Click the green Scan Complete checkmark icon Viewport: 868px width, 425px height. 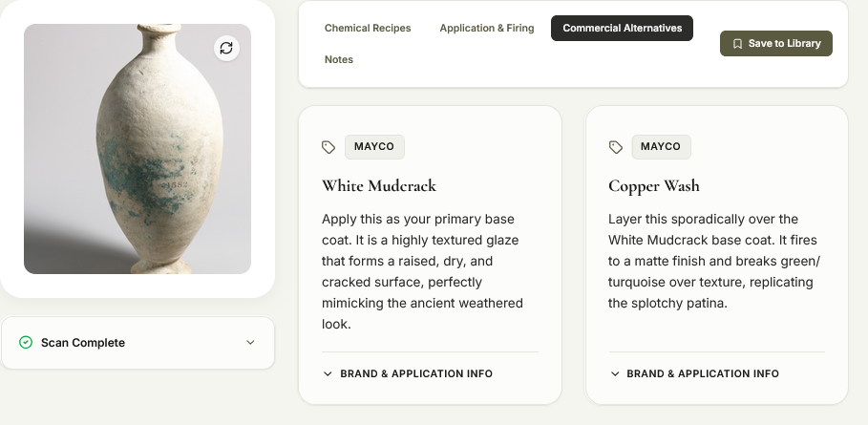pyautogui.click(x=26, y=343)
